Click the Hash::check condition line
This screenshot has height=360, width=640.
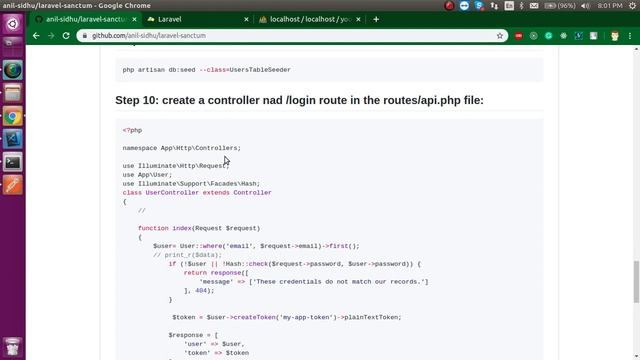click(x=294, y=264)
